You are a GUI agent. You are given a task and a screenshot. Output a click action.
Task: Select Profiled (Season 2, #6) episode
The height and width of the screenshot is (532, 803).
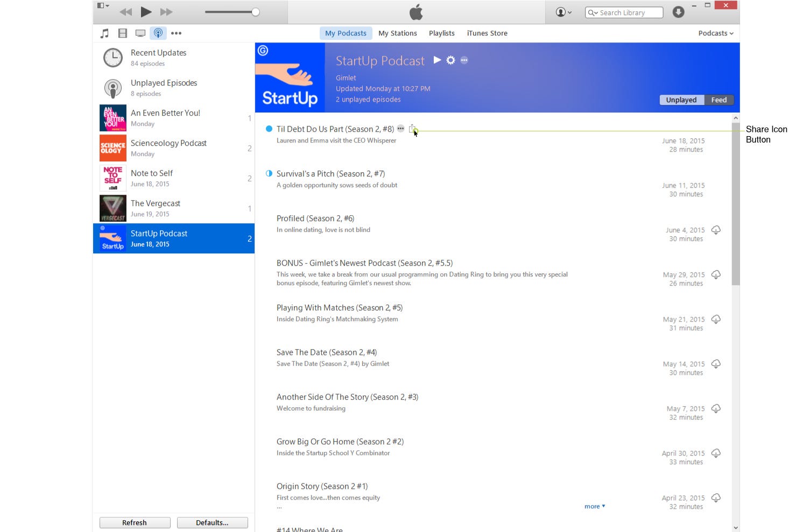pyautogui.click(x=315, y=218)
